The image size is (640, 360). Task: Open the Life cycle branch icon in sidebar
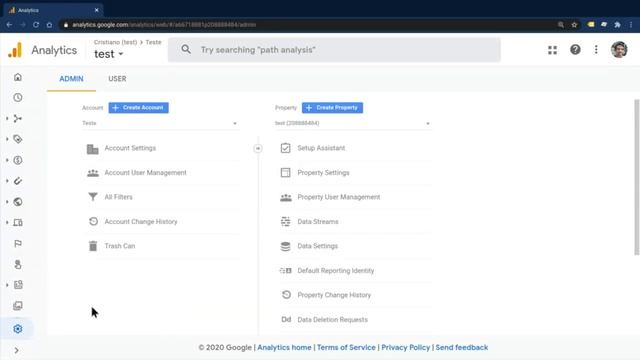[18, 118]
